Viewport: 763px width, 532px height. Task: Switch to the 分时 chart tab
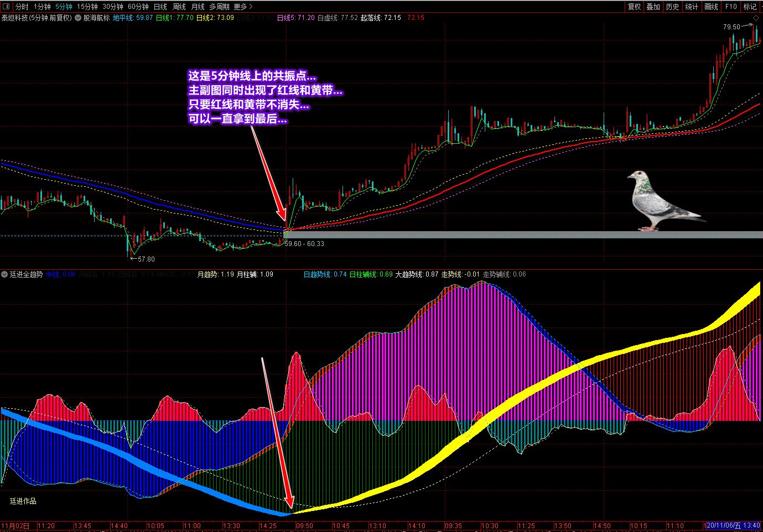pyautogui.click(x=22, y=7)
